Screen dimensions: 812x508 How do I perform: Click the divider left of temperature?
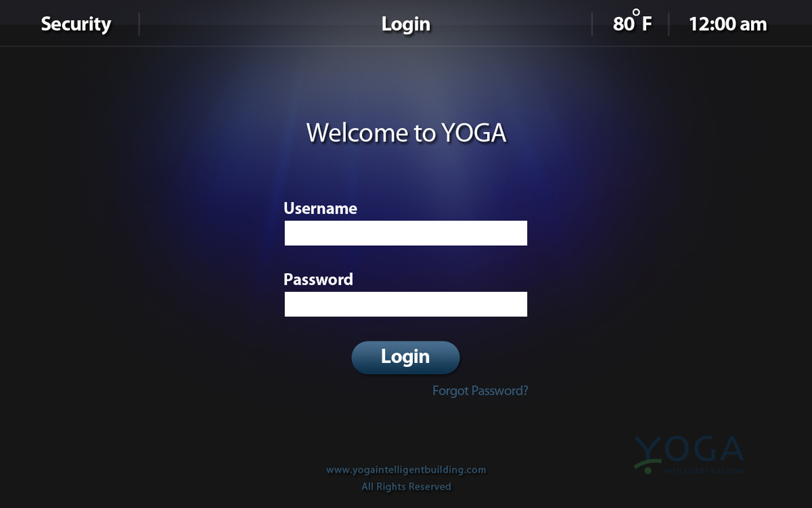[x=592, y=24]
